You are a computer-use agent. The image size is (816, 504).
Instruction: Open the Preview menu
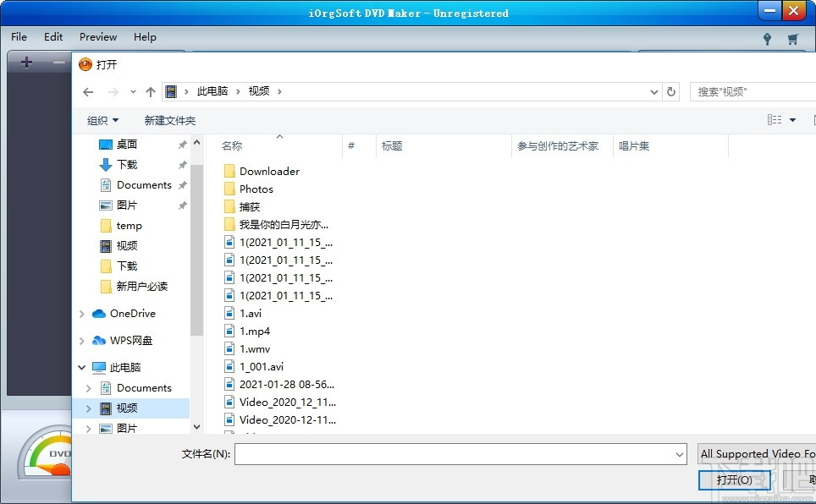(x=97, y=36)
